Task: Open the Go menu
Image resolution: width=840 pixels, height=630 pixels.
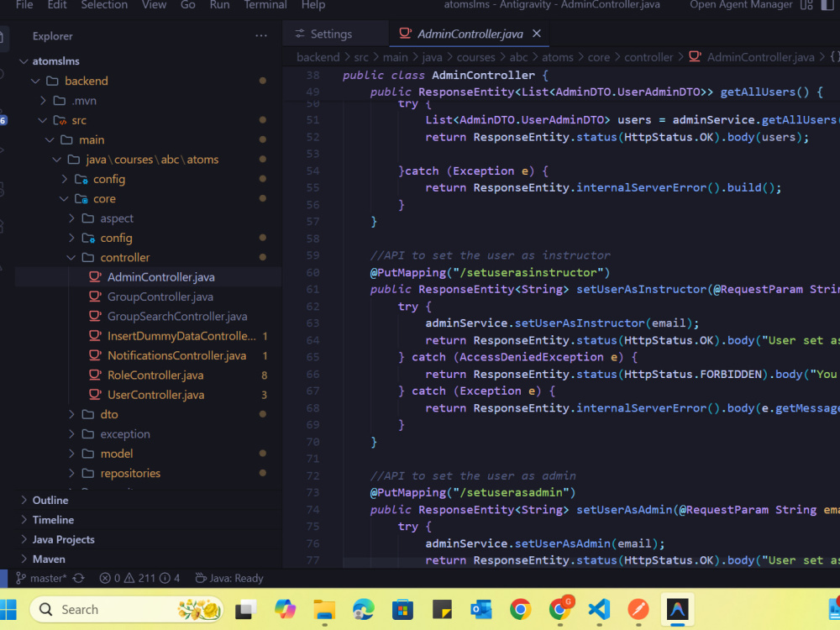Action: (187, 5)
